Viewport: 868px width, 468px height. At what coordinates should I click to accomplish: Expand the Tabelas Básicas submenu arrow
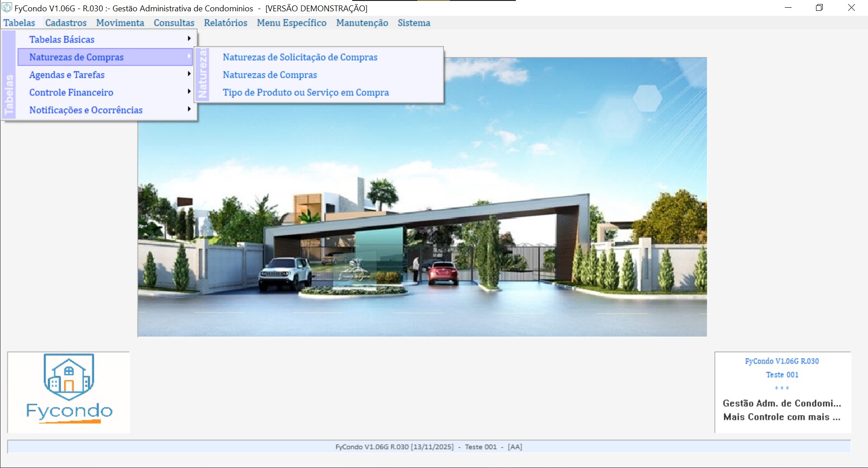(189, 39)
